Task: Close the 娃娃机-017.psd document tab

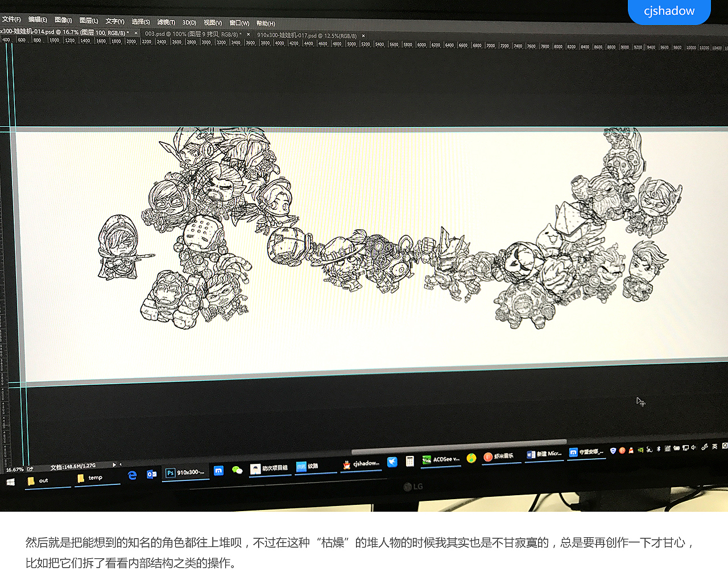Action: tap(363, 36)
